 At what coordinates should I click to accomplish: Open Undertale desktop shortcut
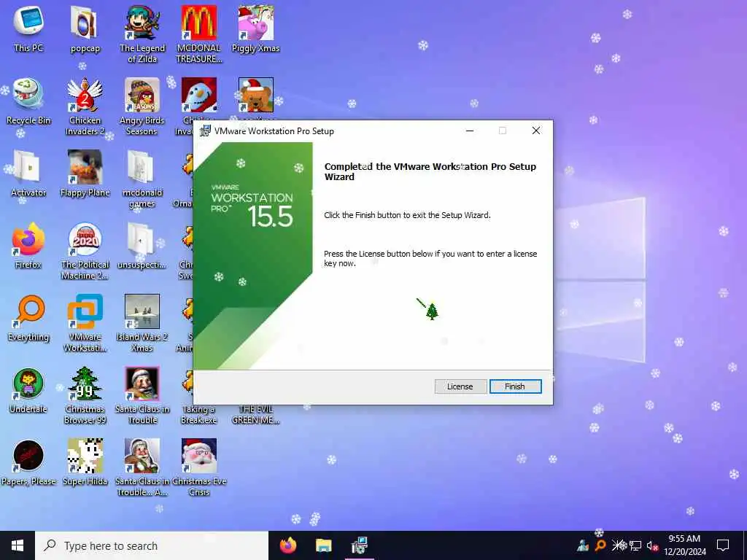pos(28,391)
